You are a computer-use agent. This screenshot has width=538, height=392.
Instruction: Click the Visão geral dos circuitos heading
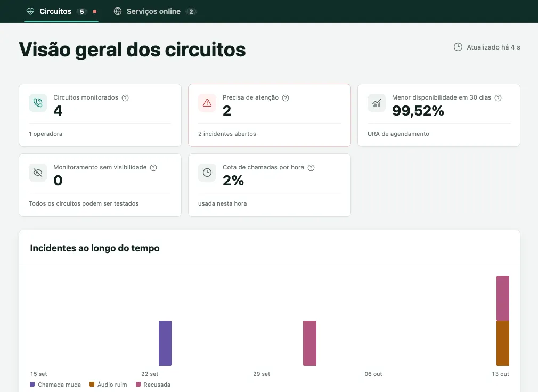132,50
